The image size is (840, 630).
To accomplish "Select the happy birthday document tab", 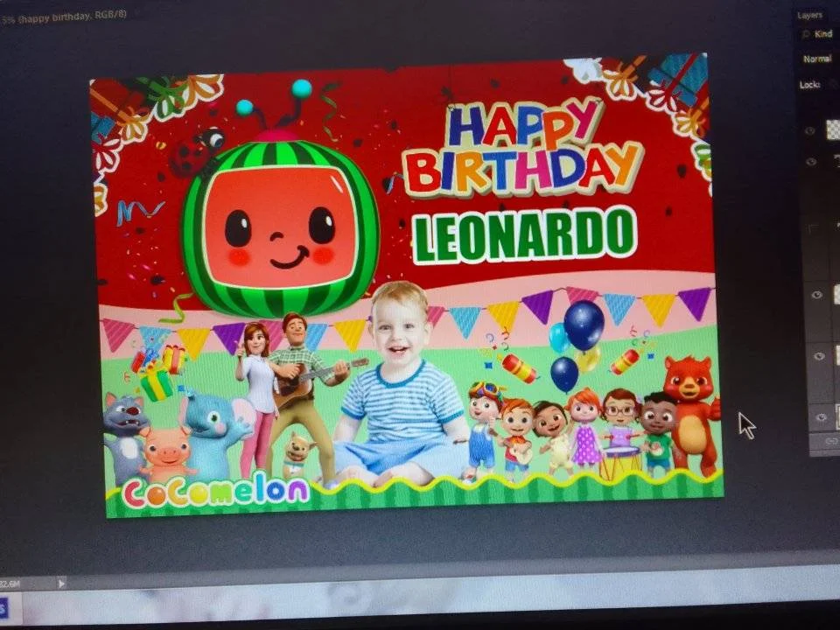I will pos(64,17).
